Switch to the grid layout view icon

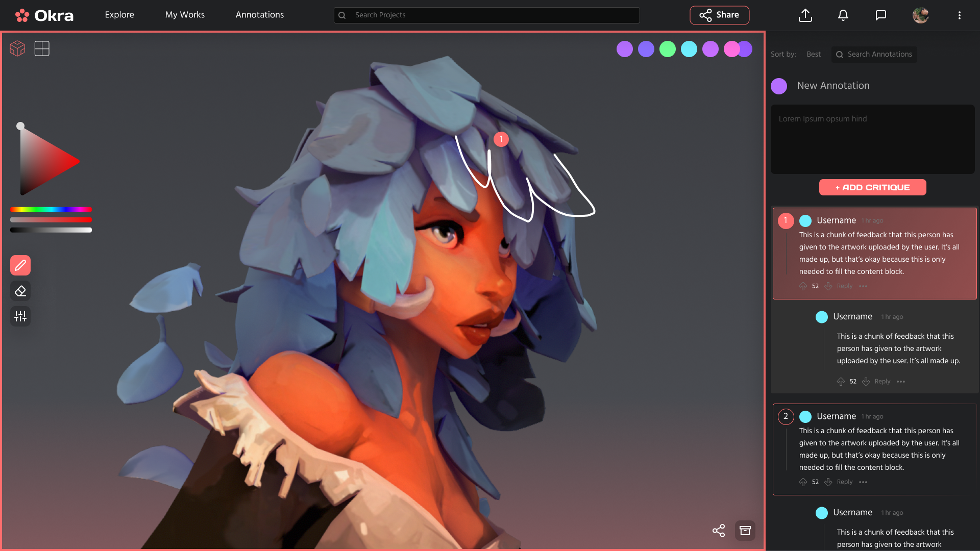[x=42, y=48]
